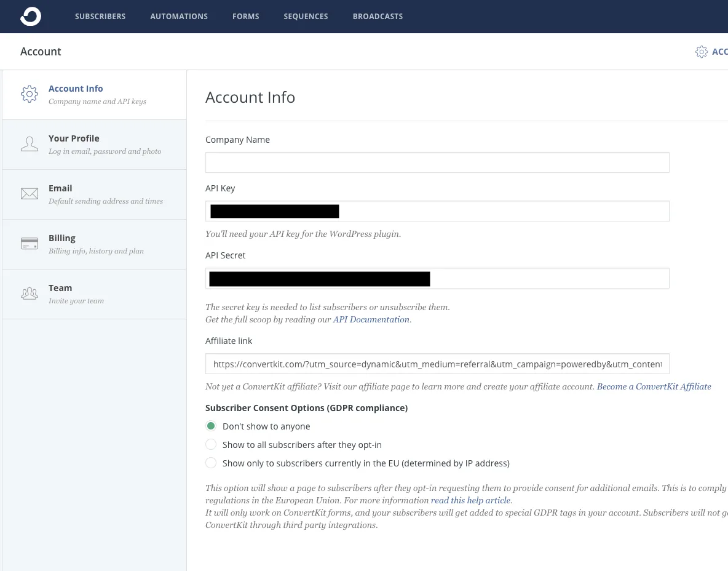The image size is (728, 571).
Task: Click the "Default sending address and times" subtitle
Action: [x=106, y=201]
